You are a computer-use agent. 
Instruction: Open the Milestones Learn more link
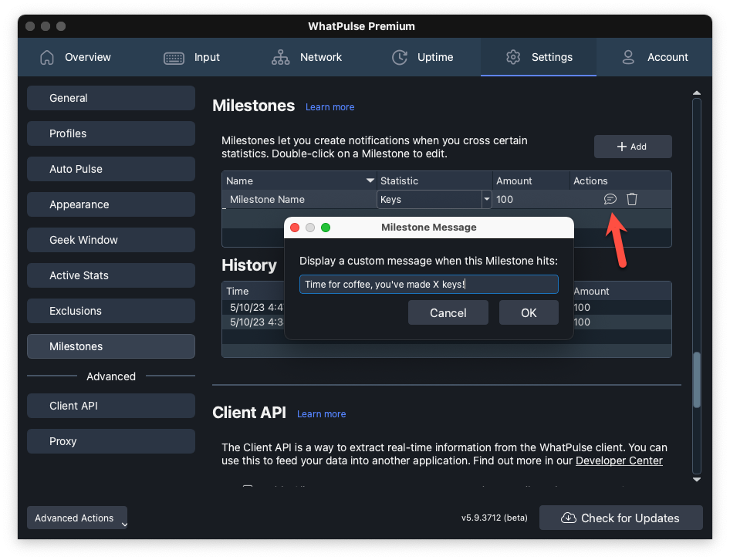[x=330, y=107]
